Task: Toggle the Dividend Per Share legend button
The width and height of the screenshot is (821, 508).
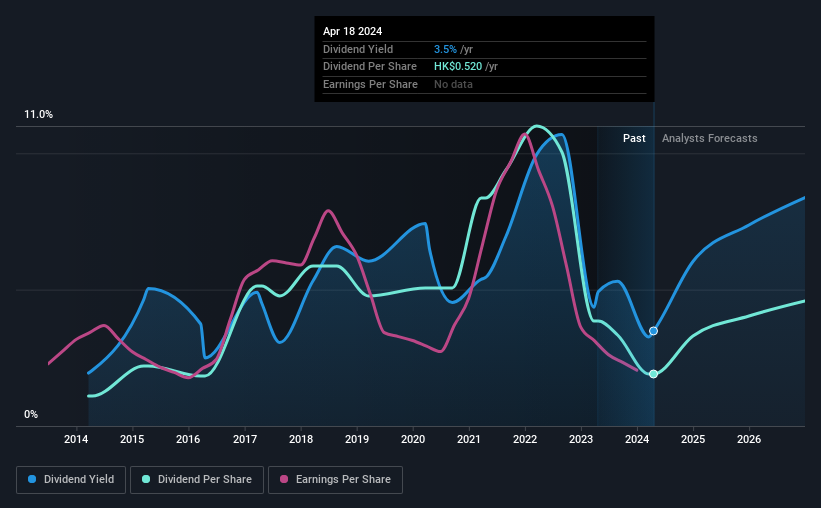Action: tap(197, 480)
